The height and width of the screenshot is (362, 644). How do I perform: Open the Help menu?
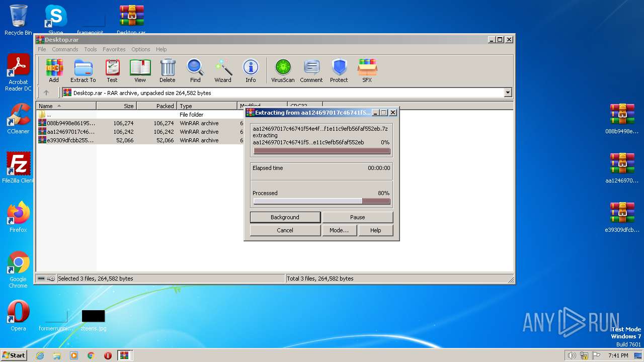(x=161, y=49)
